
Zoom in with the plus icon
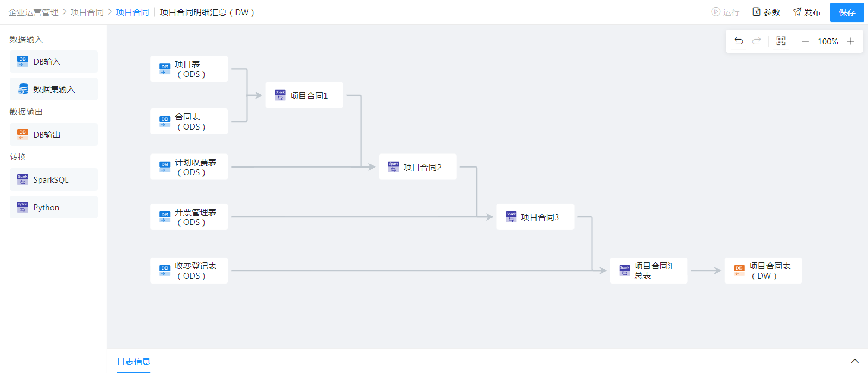click(851, 41)
